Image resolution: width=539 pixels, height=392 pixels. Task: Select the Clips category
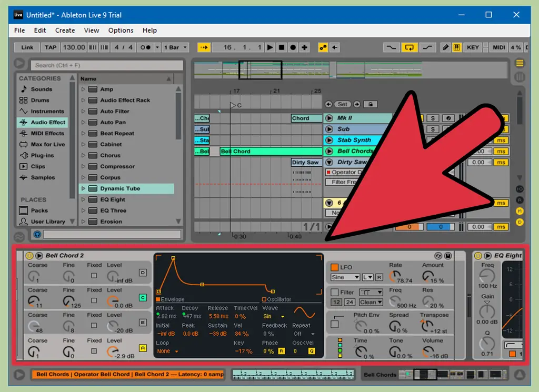click(38, 166)
